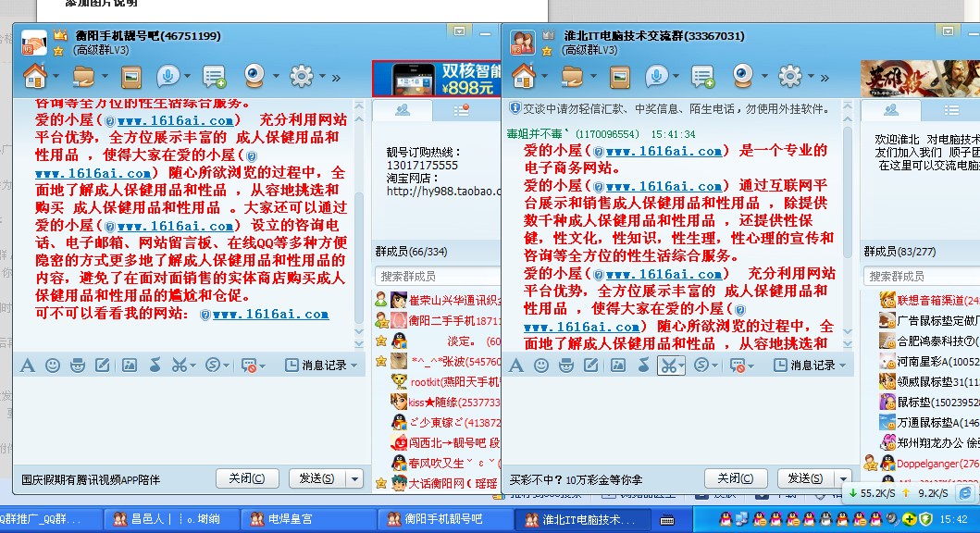Start video webcam in 衡阳手机靓号吧 window

point(254,76)
